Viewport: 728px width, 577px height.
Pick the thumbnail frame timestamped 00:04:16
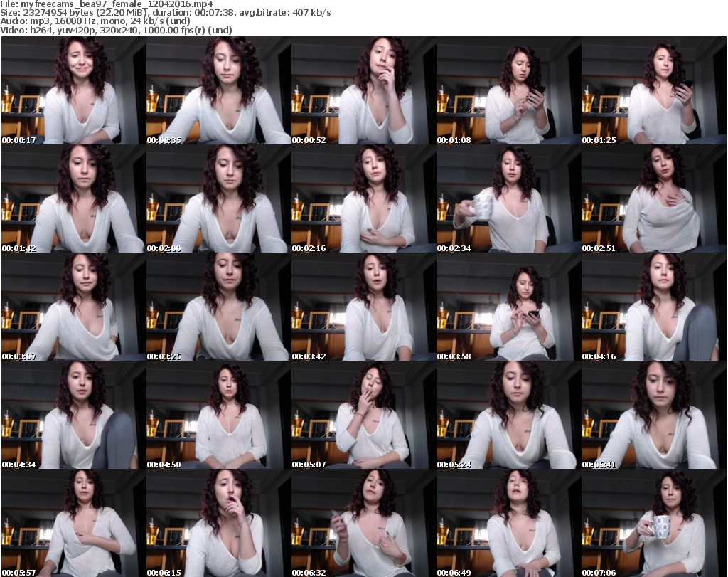pos(654,307)
